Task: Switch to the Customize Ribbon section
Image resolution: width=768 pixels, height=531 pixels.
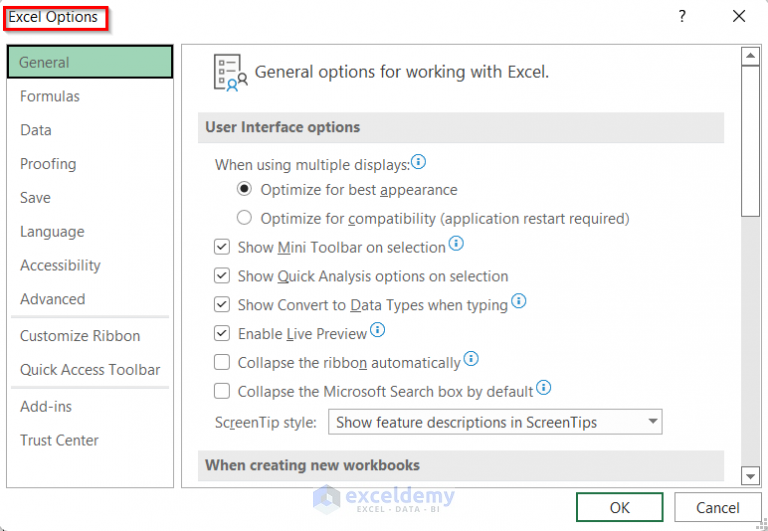Action: tap(80, 336)
